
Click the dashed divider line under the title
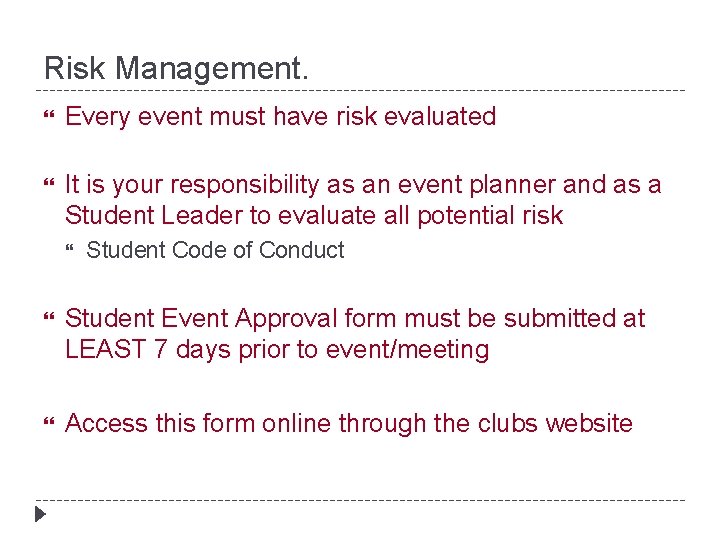coord(360,90)
